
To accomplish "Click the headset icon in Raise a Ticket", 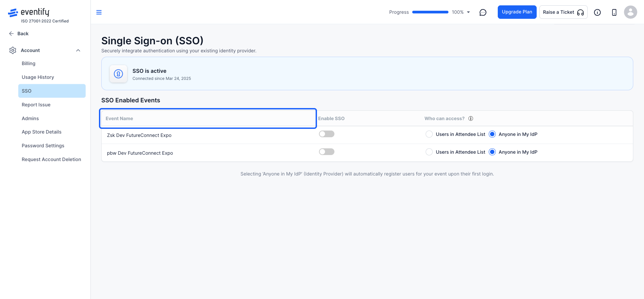I will tap(581, 12).
